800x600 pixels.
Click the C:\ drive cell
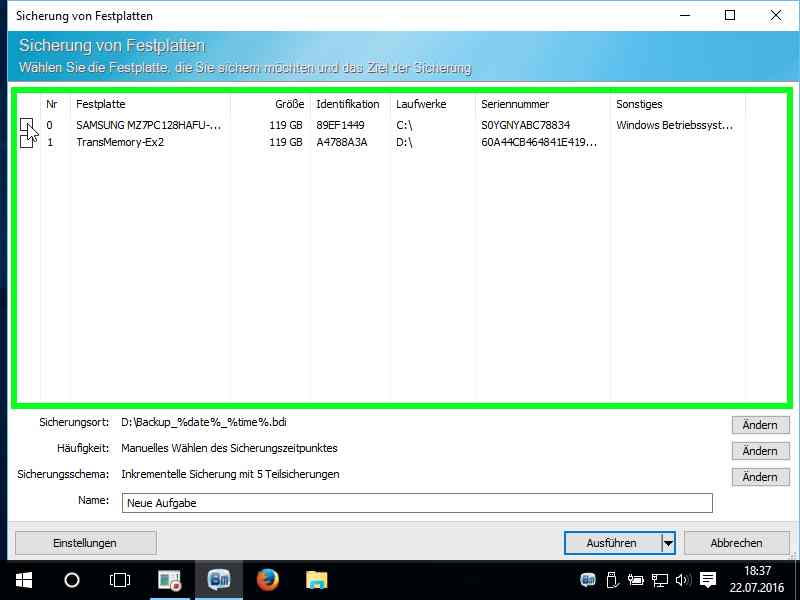click(404, 125)
